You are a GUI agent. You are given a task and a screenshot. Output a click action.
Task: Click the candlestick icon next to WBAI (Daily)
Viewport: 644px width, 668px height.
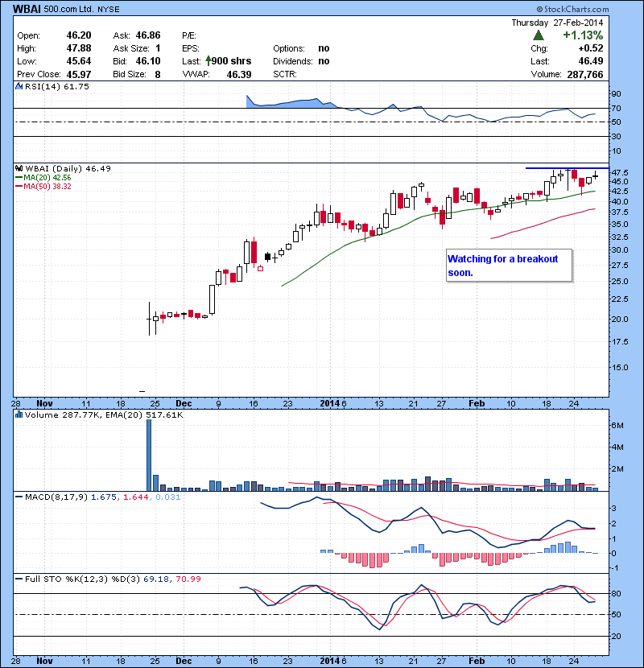(x=19, y=169)
